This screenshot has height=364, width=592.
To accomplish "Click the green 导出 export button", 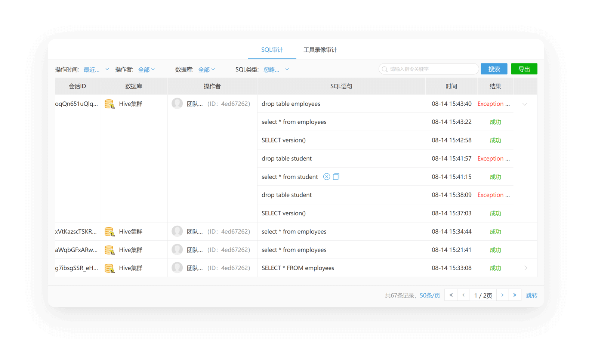I will (x=524, y=69).
